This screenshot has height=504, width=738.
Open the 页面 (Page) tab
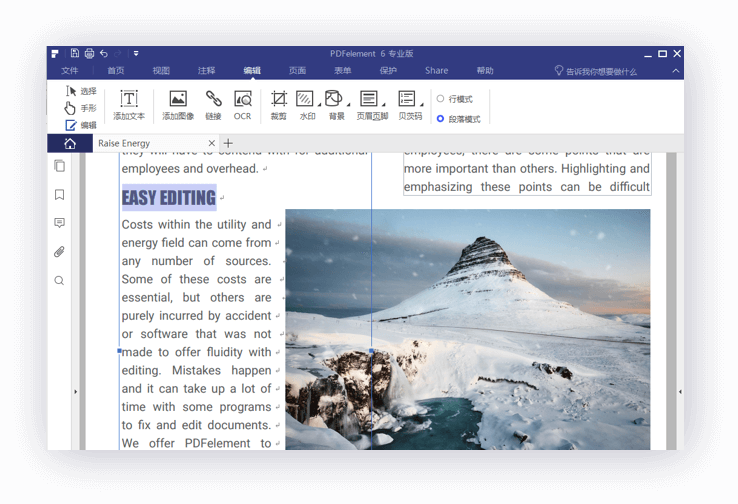coord(297,71)
